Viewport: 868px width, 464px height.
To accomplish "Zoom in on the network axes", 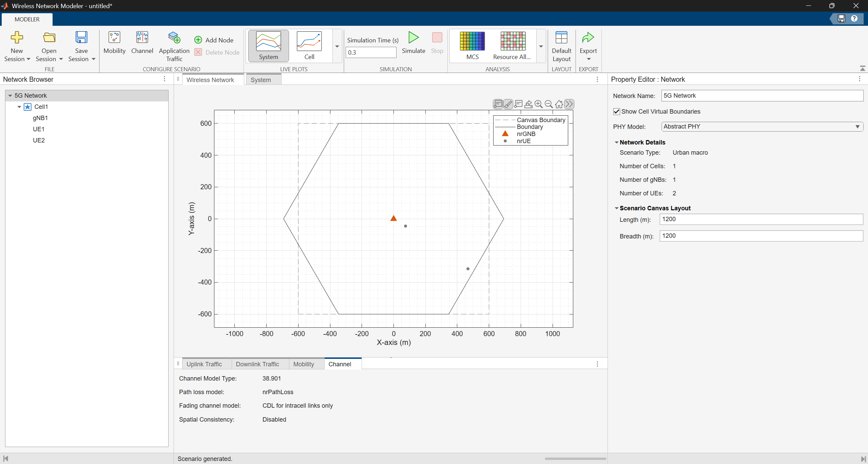I will coord(538,104).
